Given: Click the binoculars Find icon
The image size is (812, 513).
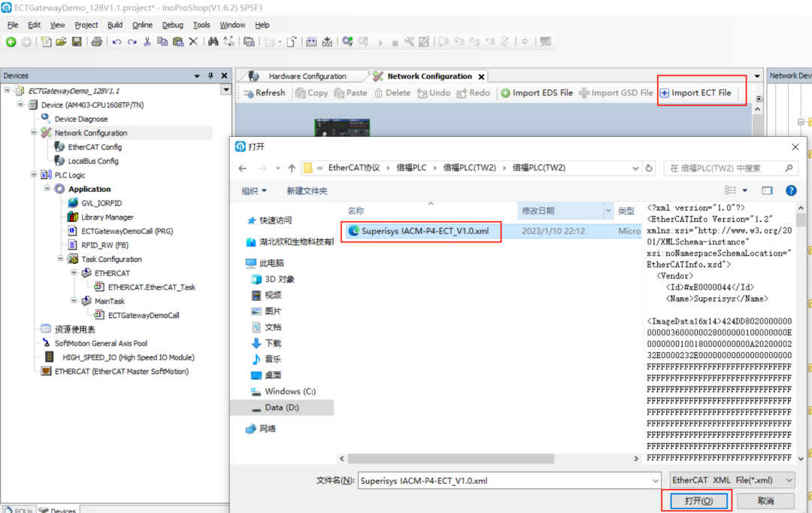Looking at the screenshot, I should (213, 41).
